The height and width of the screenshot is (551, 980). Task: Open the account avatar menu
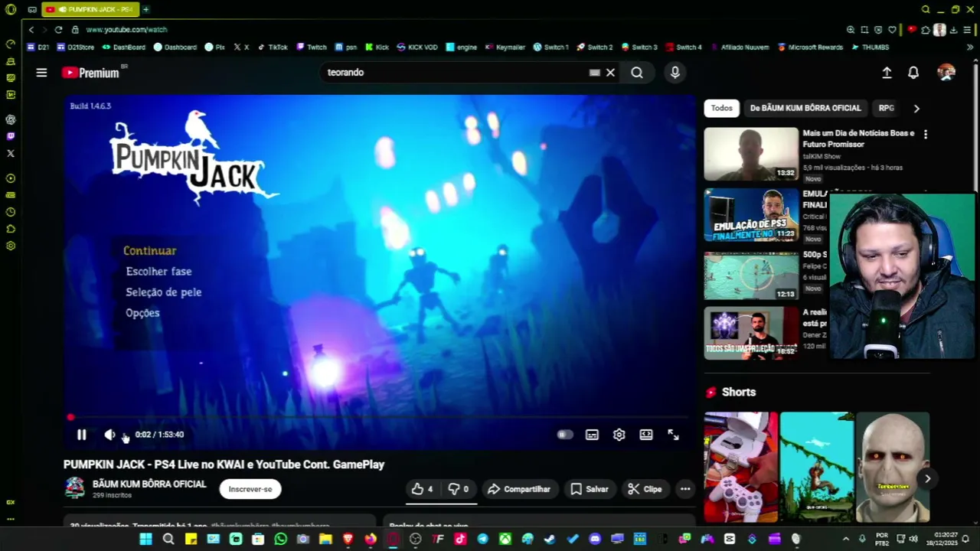click(x=946, y=73)
